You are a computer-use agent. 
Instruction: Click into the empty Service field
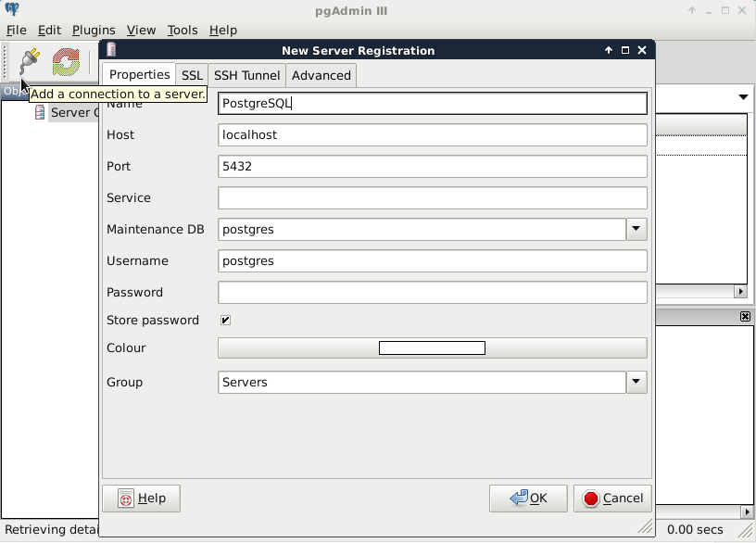[433, 197]
